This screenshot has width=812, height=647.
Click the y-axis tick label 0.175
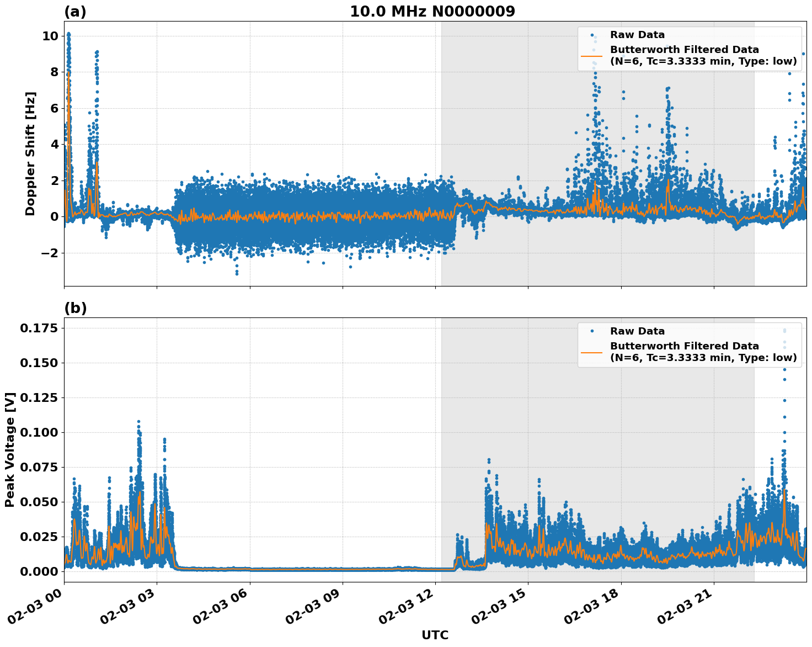pyautogui.click(x=39, y=327)
